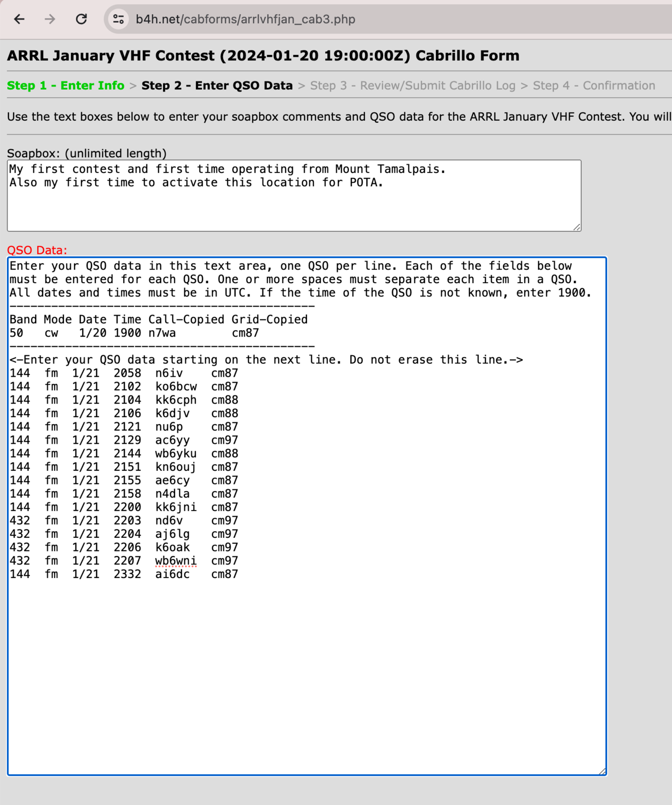
Task: Click the time 2058 in first QSO line
Action: [127, 373]
